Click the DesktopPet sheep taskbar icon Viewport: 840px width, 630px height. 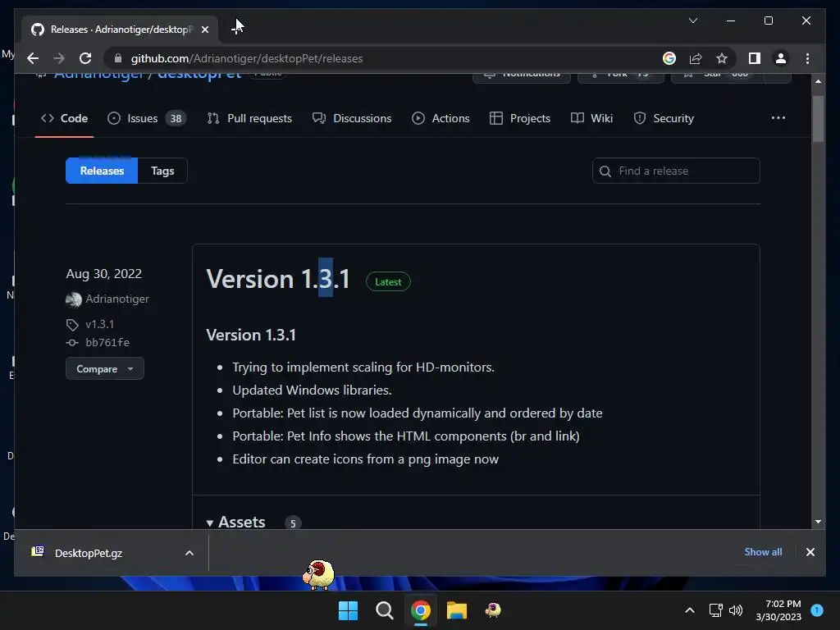point(493,610)
